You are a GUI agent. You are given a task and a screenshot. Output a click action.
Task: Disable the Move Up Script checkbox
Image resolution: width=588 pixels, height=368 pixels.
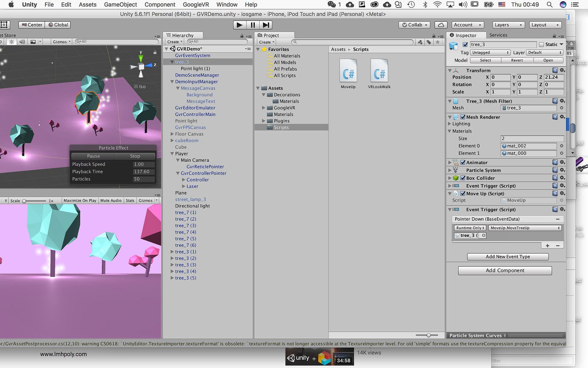coord(463,193)
